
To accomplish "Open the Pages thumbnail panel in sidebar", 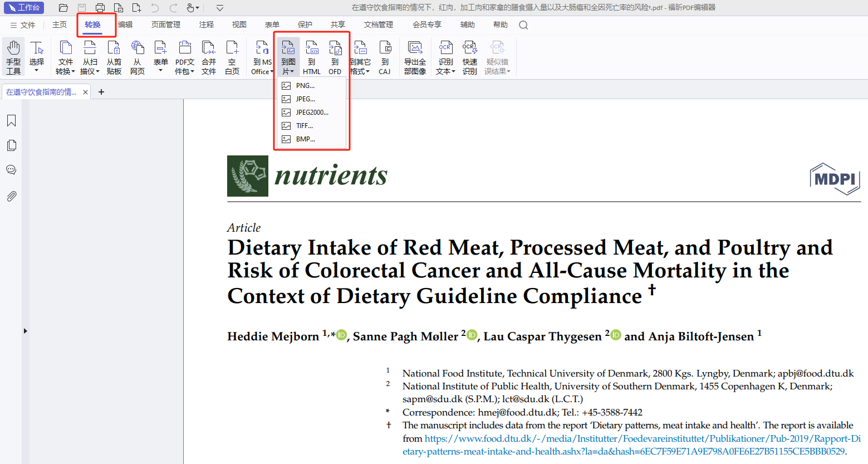I will click(11, 145).
